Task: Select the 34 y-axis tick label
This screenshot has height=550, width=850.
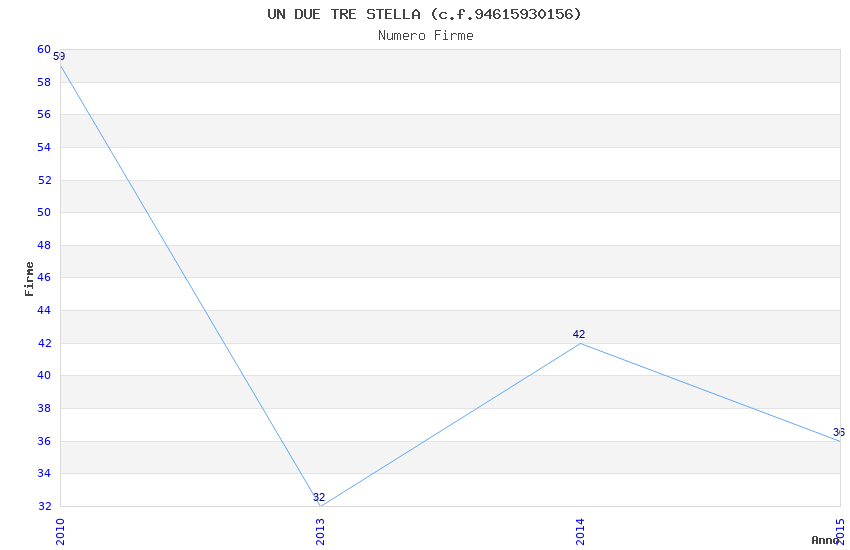Action: point(44,474)
